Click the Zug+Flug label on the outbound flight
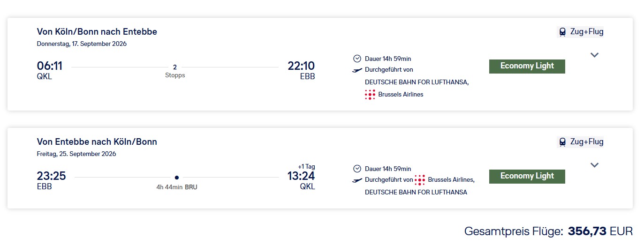 point(586,32)
